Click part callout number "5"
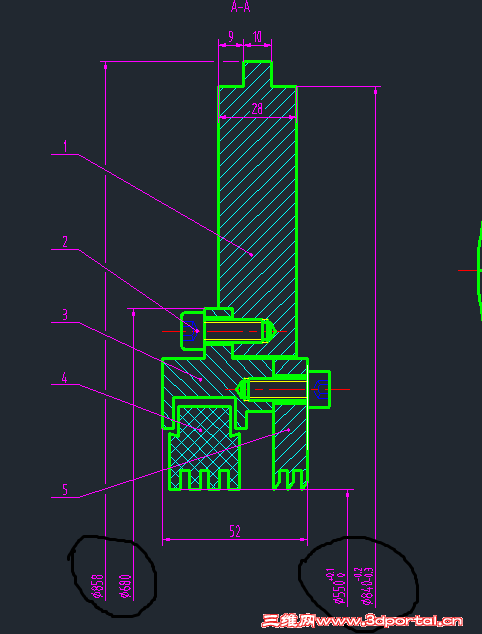The width and height of the screenshot is (482, 634). pyautogui.click(x=65, y=490)
